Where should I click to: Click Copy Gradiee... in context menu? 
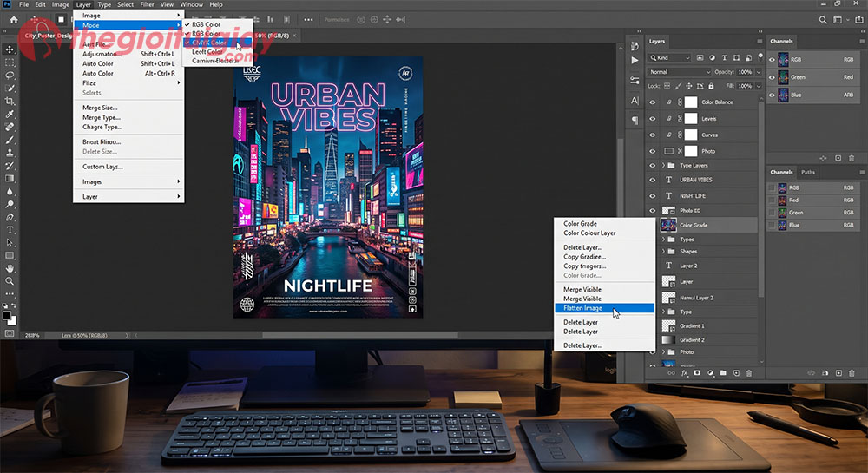[x=584, y=257]
